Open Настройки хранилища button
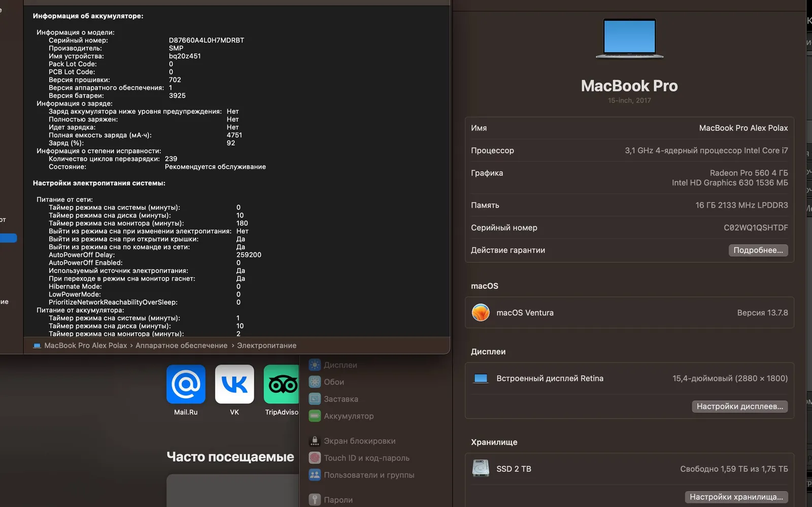Viewport: 812px width, 507px height. (x=736, y=497)
